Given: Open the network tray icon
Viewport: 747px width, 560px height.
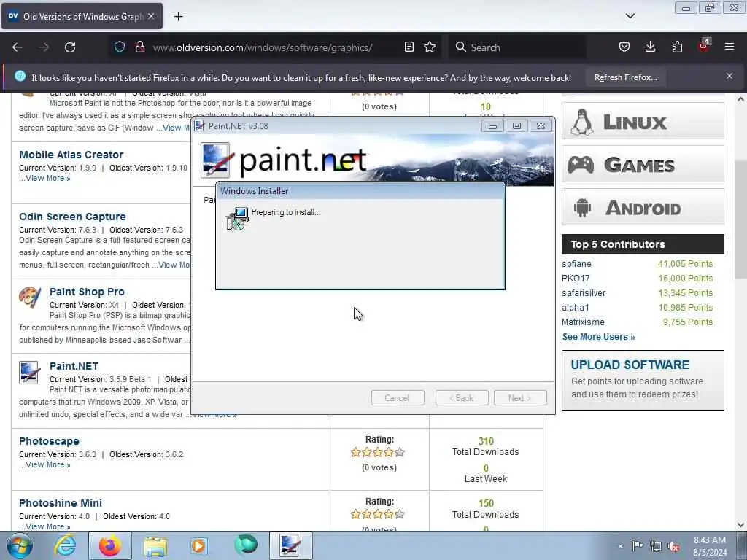Looking at the screenshot, I should tap(656, 546).
